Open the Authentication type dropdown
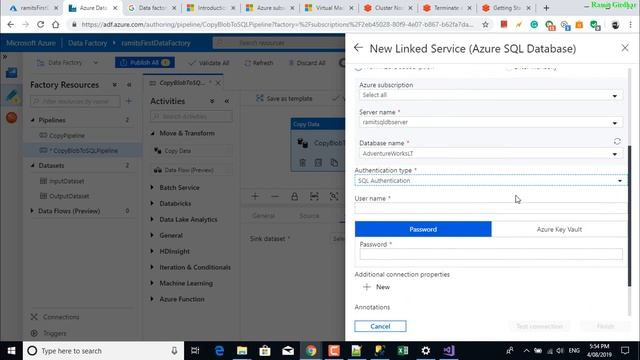The image size is (640, 360). click(491, 180)
